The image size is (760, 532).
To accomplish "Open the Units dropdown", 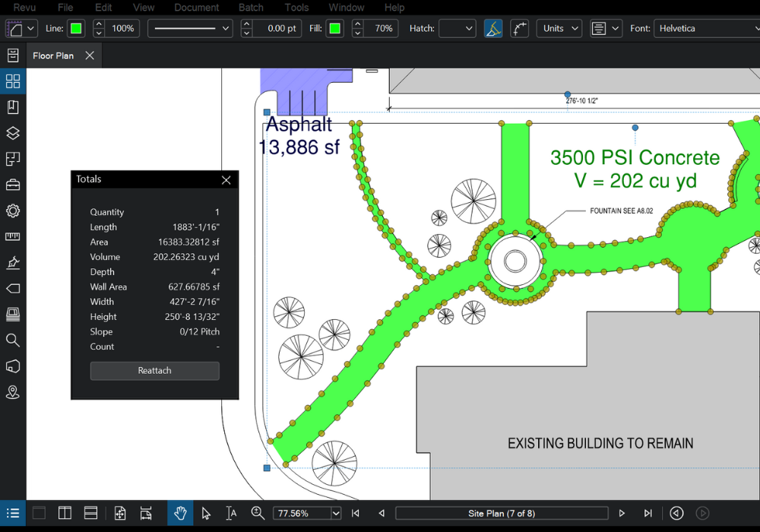I will click(x=559, y=28).
